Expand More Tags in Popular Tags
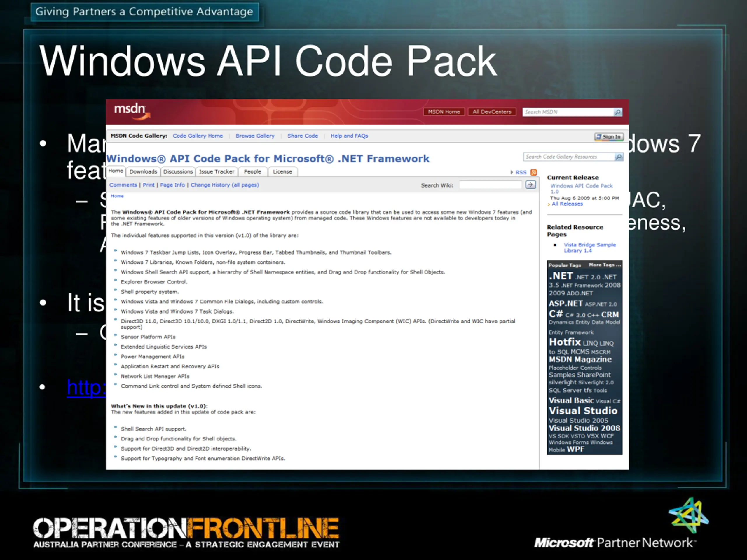The image size is (747, 560). coord(605,265)
